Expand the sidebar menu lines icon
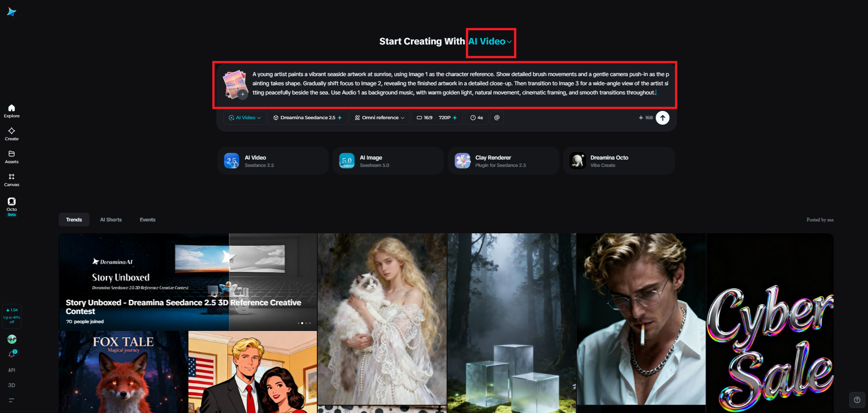This screenshot has height=413, width=868. [11, 400]
